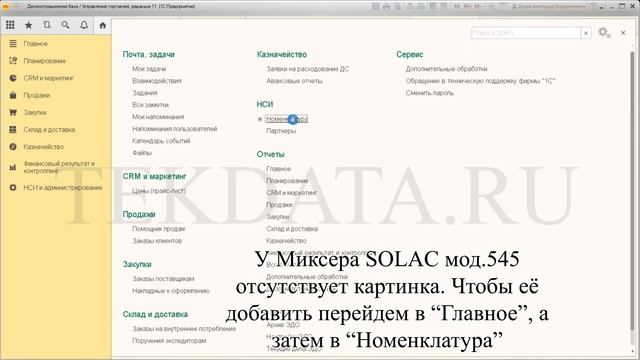Open Планирование section in sidebar
The image size is (640, 360).
point(44,61)
